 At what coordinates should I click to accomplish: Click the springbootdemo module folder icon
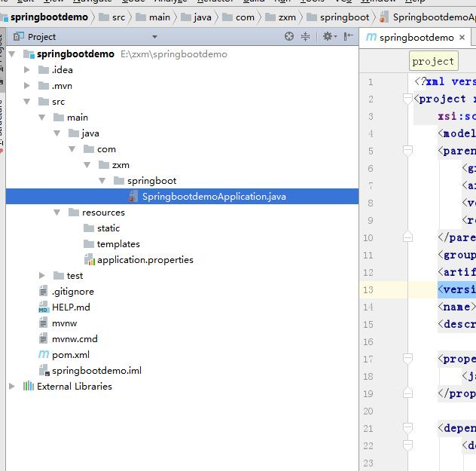[x=29, y=54]
